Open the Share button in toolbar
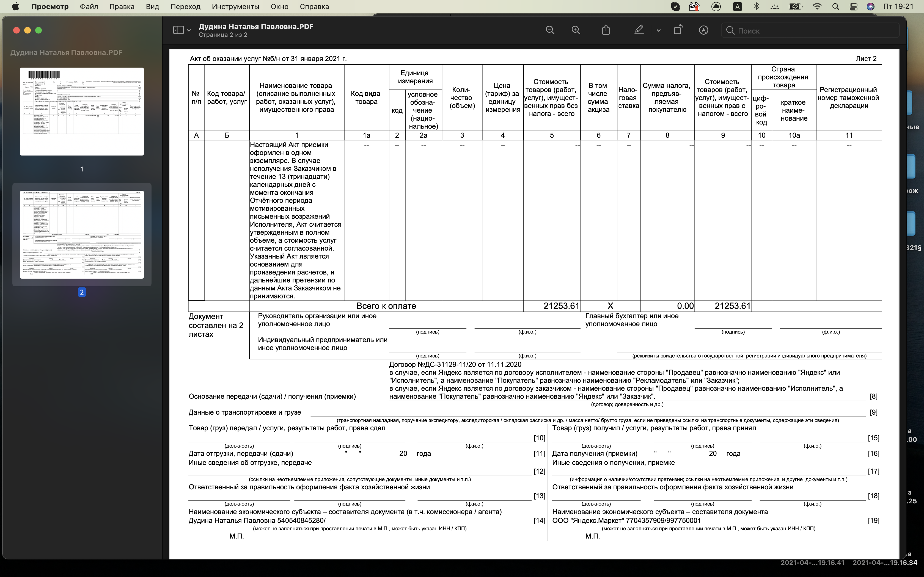 tap(606, 30)
